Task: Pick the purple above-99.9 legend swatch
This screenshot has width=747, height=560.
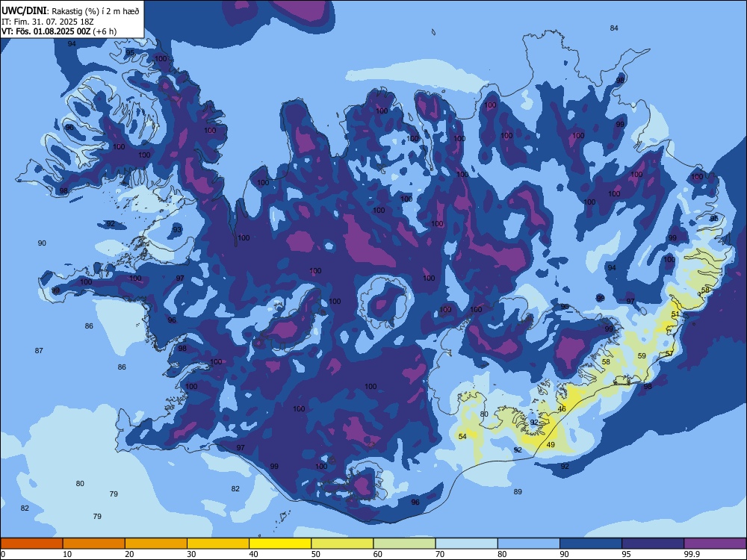Action: (x=715, y=544)
